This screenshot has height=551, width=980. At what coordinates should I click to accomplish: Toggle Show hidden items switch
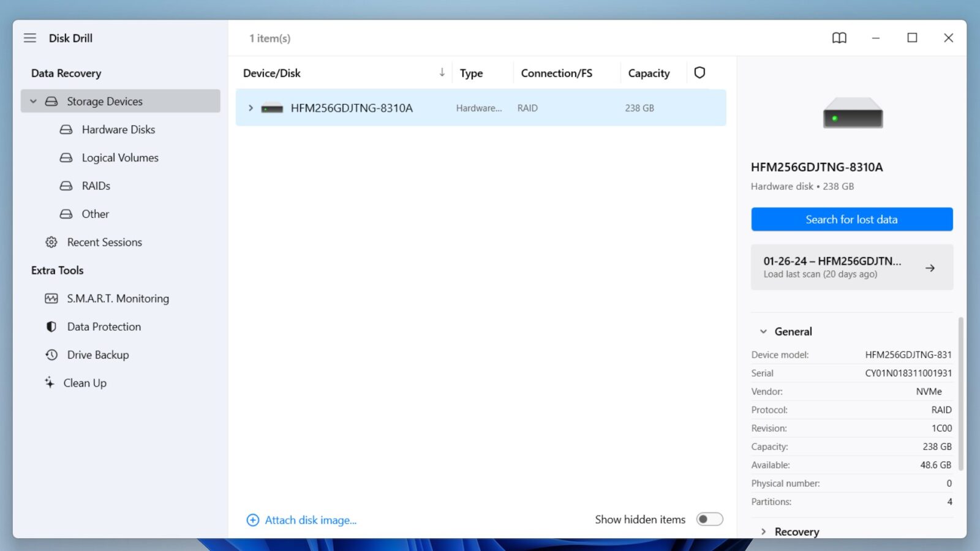[x=709, y=519]
